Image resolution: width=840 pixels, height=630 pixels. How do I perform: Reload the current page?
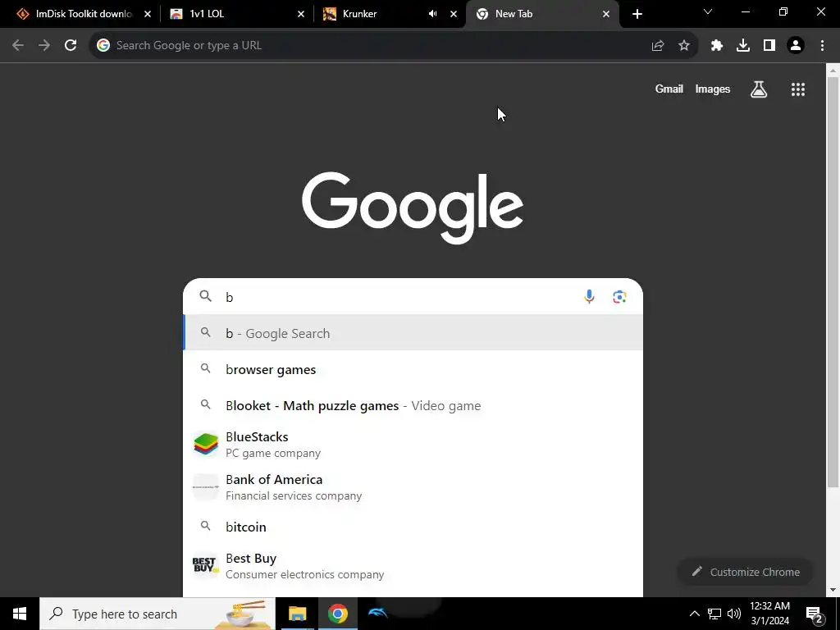tap(71, 46)
